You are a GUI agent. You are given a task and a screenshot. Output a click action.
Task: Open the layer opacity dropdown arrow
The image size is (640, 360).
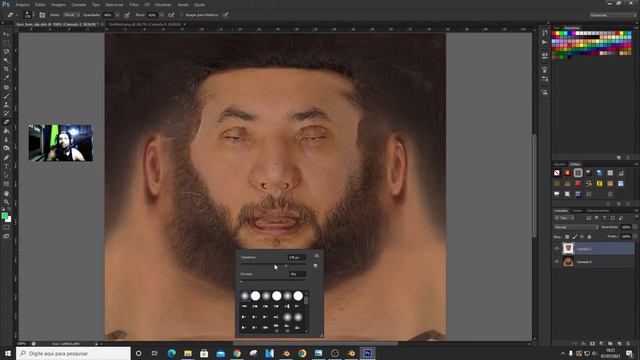[634, 227]
